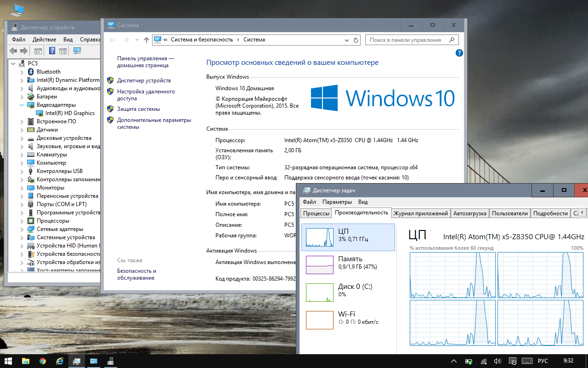The height and width of the screenshot is (368, 588).
Task: Open the Action Center notifications icon
Action: click(x=512, y=361)
